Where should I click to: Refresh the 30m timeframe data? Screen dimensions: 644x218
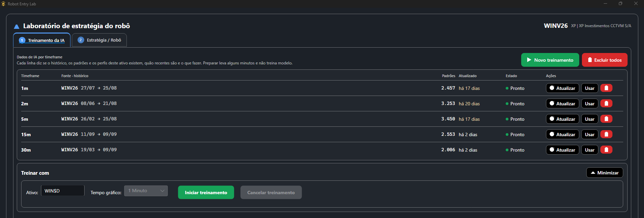click(x=562, y=150)
